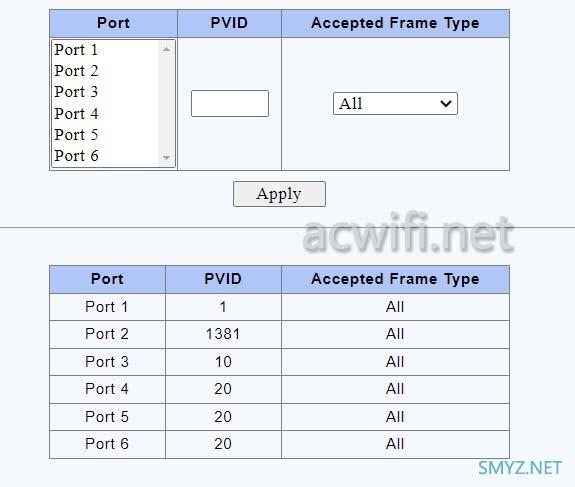
Task: Click the port list scrollbar track
Action: pos(166,103)
